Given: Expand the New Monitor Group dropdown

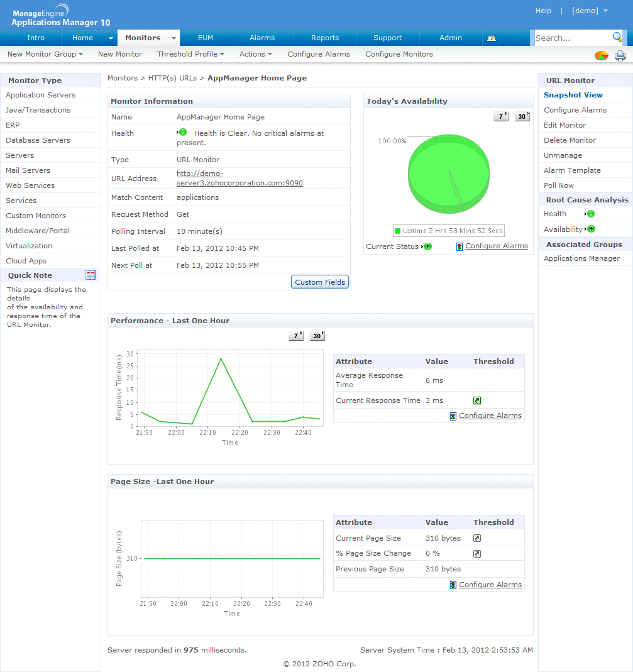Looking at the screenshot, I should (x=45, y=54).
